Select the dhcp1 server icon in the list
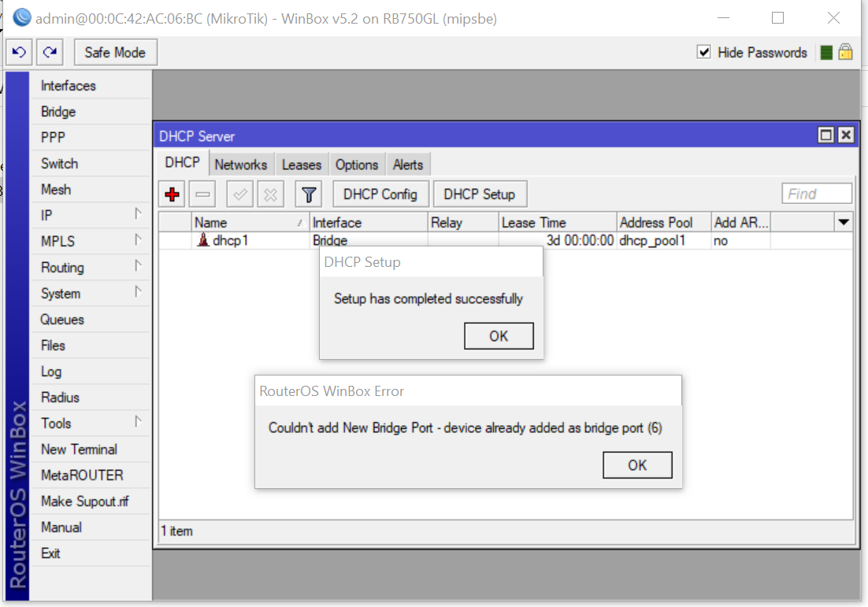The width and height of the screenshot is (868, 607). coord(202,240)
